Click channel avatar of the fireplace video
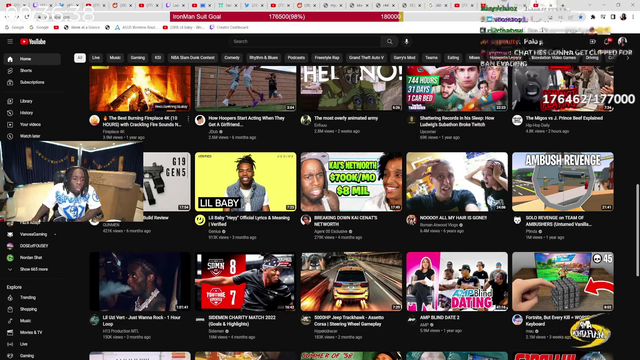The image size is (640, 360). point(94,120)
